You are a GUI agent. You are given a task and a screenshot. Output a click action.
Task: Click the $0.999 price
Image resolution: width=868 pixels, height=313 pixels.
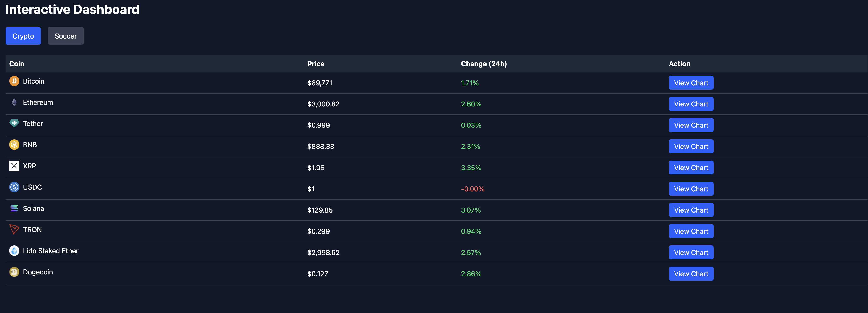pos(318,126)
